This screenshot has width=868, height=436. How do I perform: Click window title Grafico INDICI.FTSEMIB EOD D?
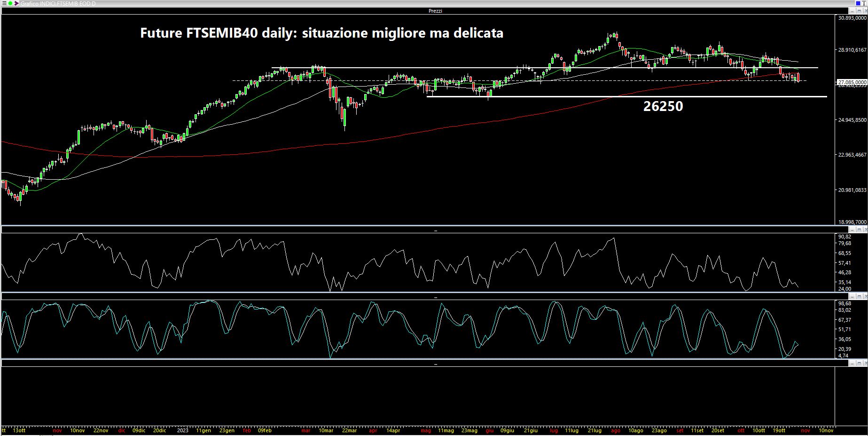click(x=58, y=3)
